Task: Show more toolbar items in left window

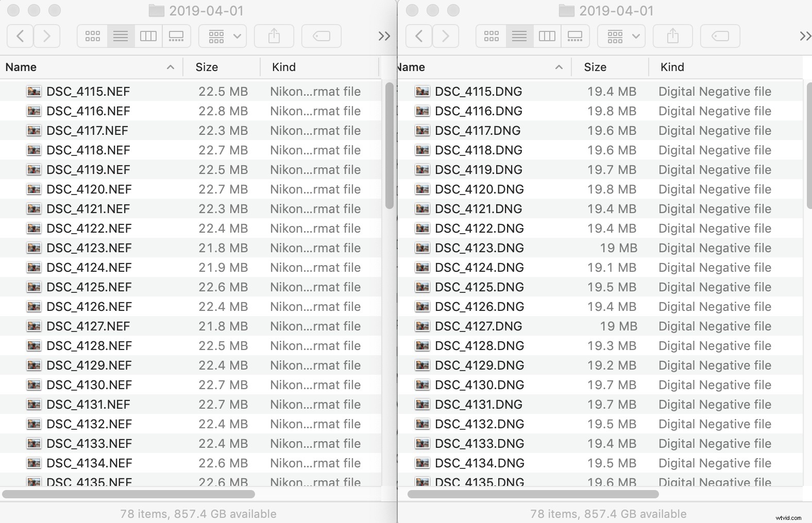Action: pos(384,36)
